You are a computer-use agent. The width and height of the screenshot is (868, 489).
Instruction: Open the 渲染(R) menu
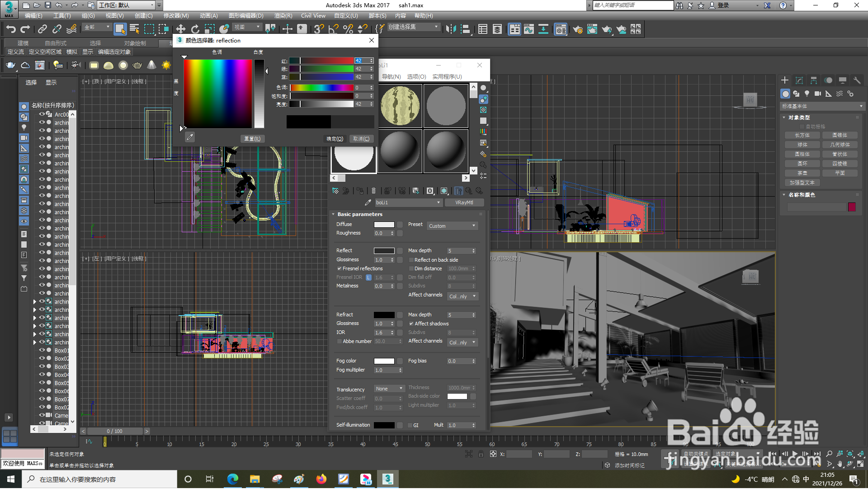283,16
